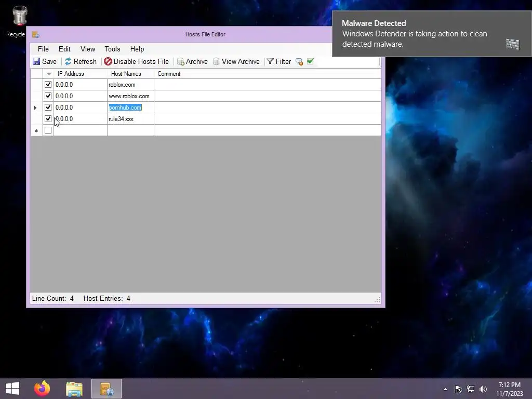Click the taskbar clock and date

click(510, 389)
